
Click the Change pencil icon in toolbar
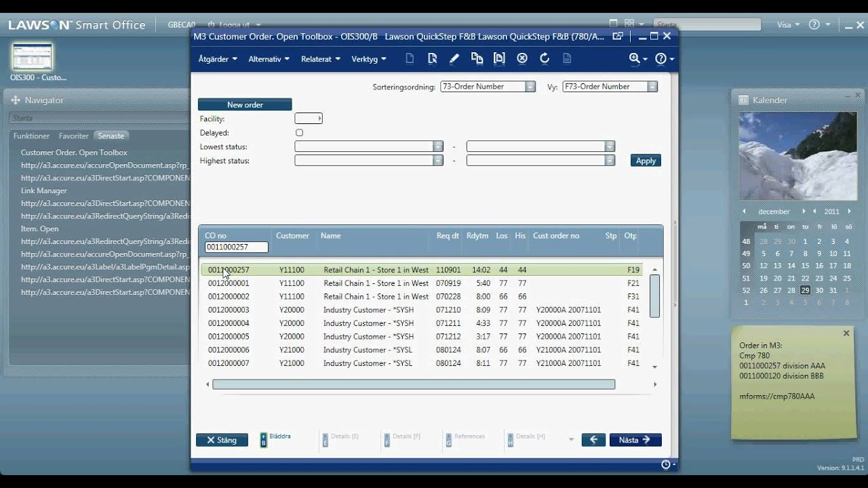tap(454, 59)
